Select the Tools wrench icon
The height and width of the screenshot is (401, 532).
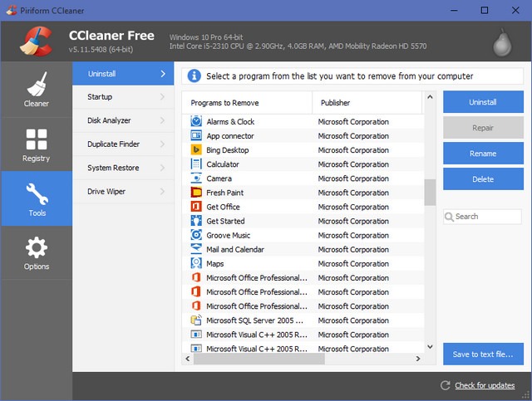37,194
